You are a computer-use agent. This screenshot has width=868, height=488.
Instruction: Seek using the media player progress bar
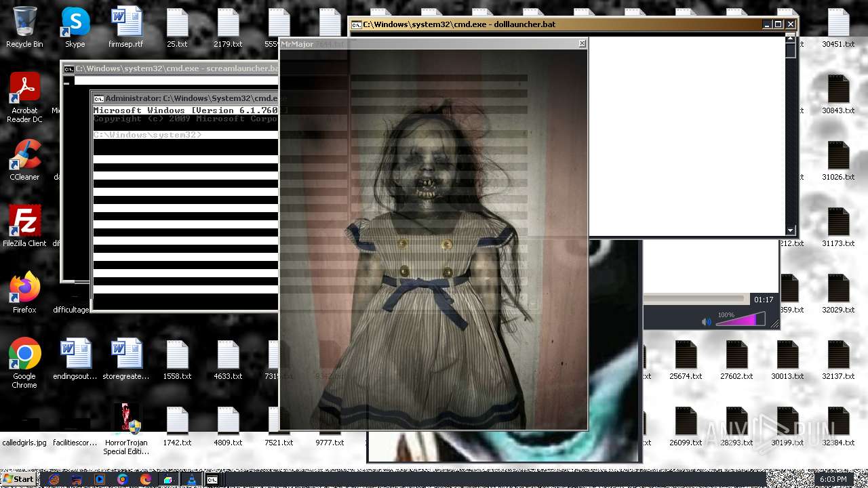pyautogui.click(x=695, y=299)
